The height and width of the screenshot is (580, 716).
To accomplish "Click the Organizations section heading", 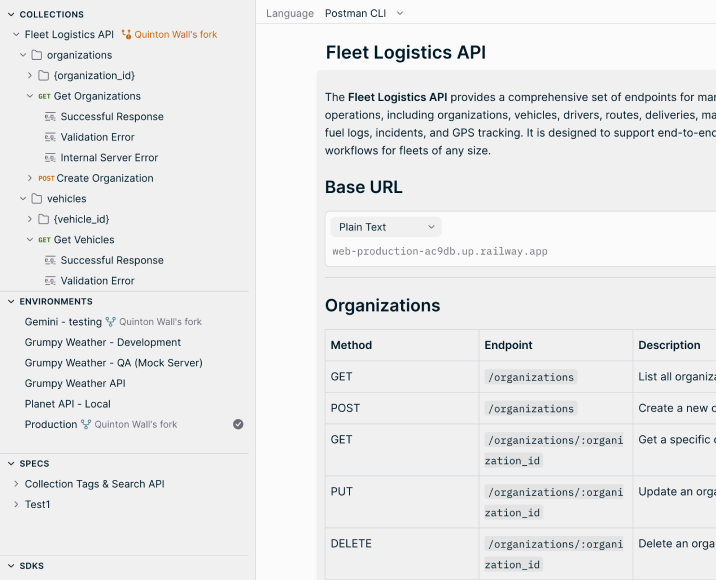I will pyautogui.click(x=383, y=306).
